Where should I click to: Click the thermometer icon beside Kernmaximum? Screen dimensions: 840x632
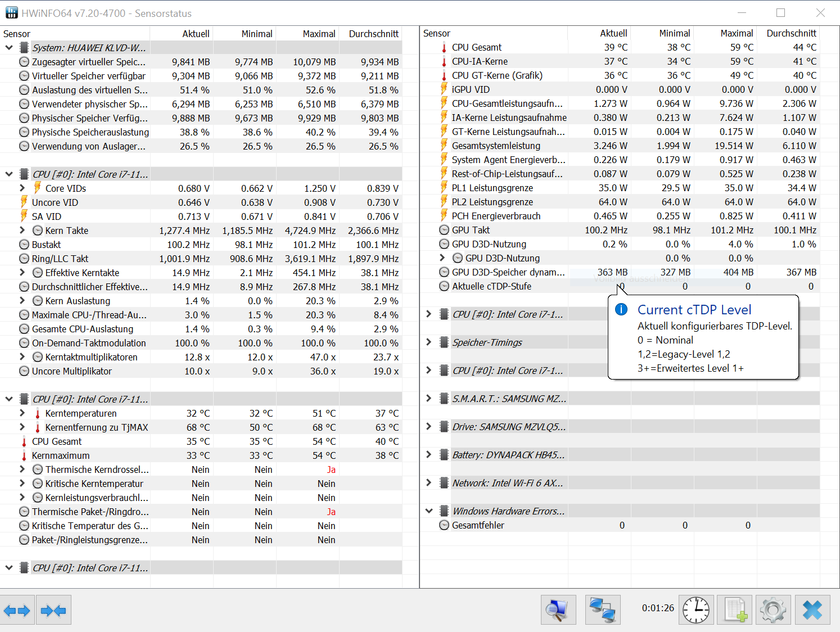(x=24, y=455)
